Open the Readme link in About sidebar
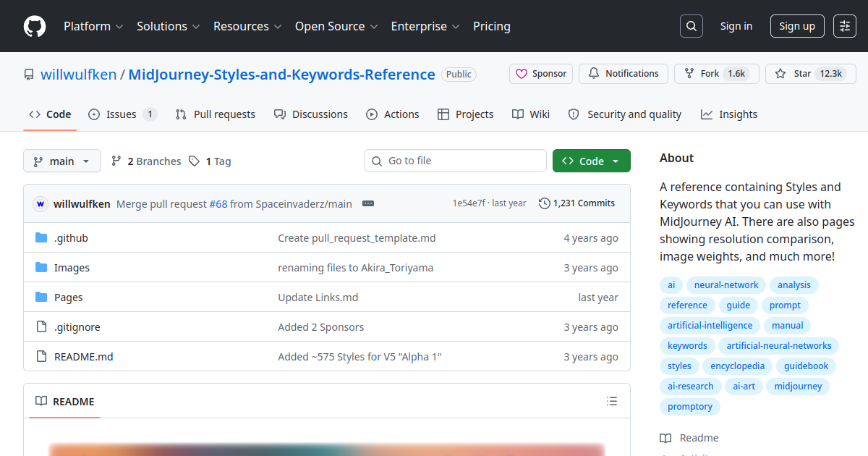868x456 pixels. [x=689, y=438]
